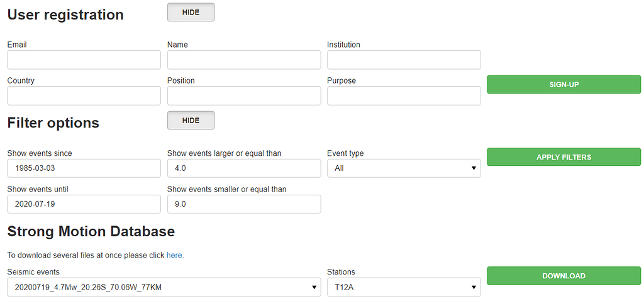Click the APPLY FILTERS button

[564, 157]
